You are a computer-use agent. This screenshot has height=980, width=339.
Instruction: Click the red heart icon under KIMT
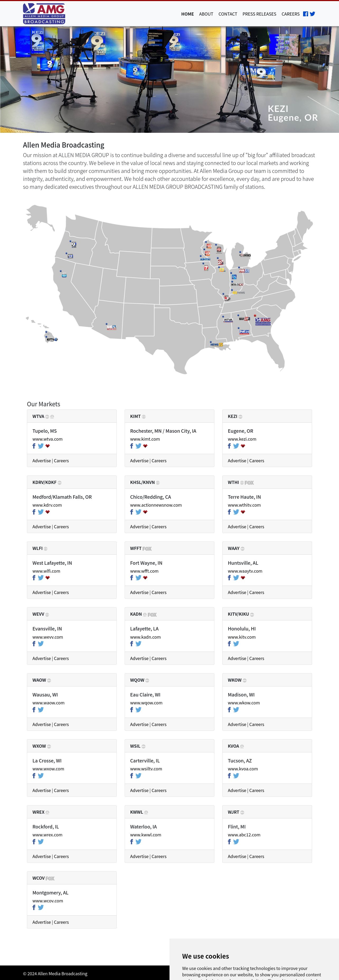(x=145, y=446)
